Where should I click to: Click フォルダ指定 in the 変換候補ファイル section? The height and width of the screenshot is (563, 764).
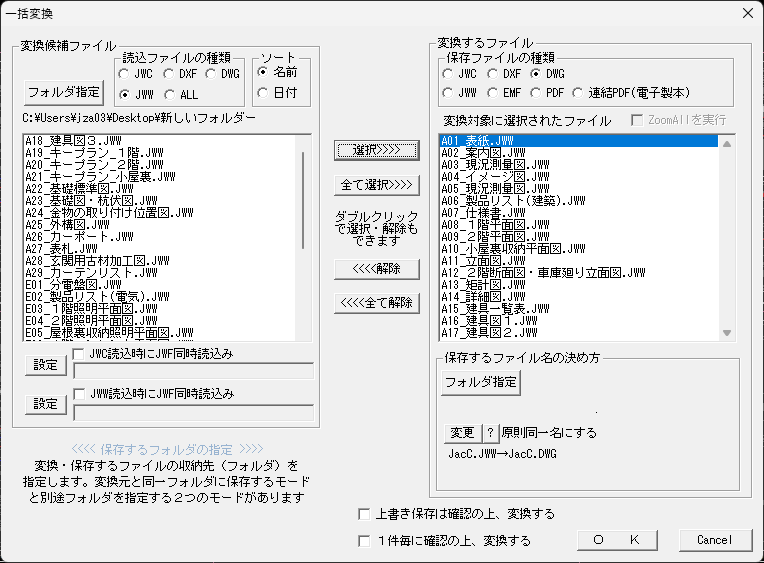coord(64,93)
